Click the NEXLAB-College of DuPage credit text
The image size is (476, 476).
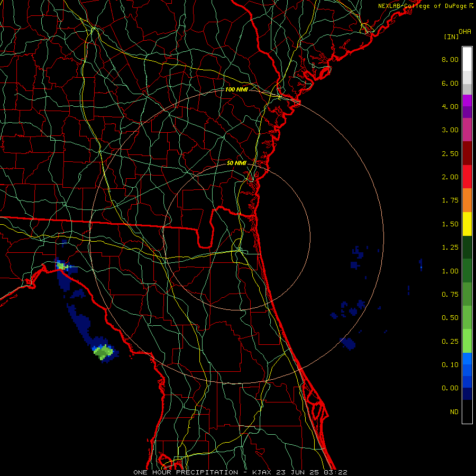pos(425,6)
